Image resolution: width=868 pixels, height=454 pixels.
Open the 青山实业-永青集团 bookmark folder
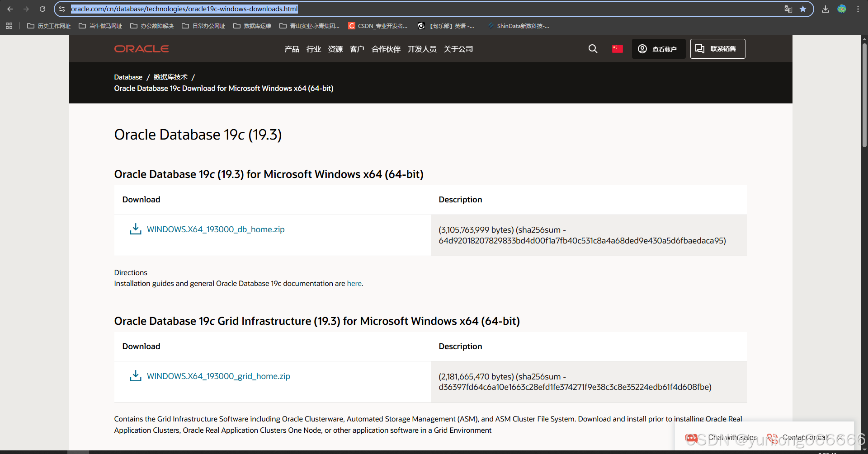[309, 26]
